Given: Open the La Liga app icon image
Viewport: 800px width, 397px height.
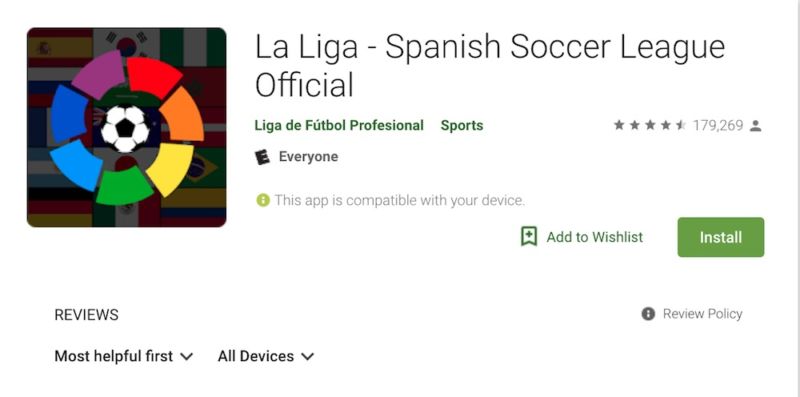Looking at the screenshot, I should [127, 128].
